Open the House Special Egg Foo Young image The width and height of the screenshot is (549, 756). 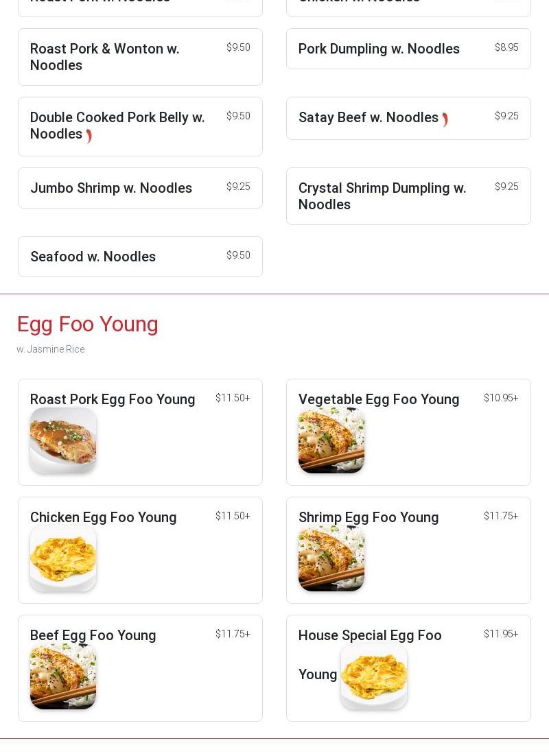click(x=374, y=676)
